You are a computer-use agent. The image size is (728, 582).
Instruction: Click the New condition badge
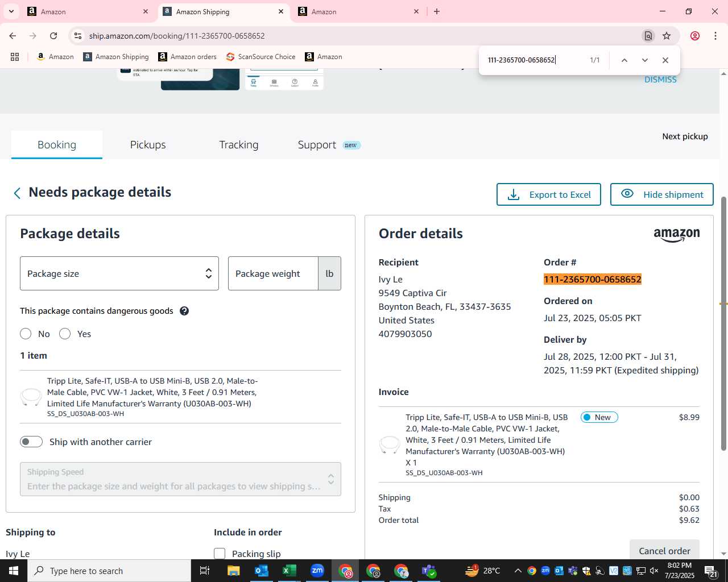(x=599, y=417)
